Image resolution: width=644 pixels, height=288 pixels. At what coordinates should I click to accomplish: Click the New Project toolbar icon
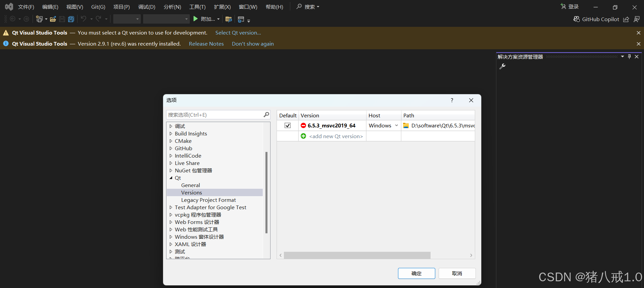point(40,19)
